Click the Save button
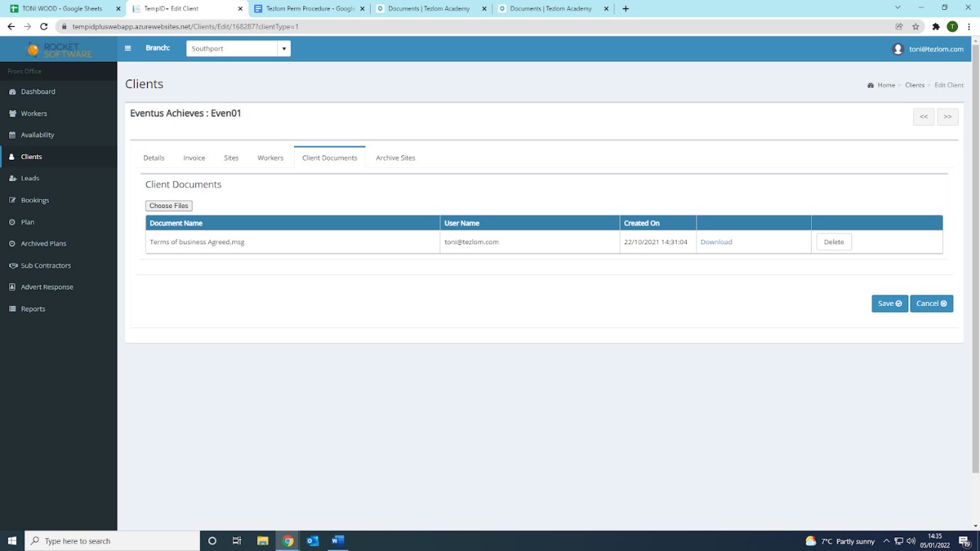This screenshot has height=551, width=980. click(889, 303)
